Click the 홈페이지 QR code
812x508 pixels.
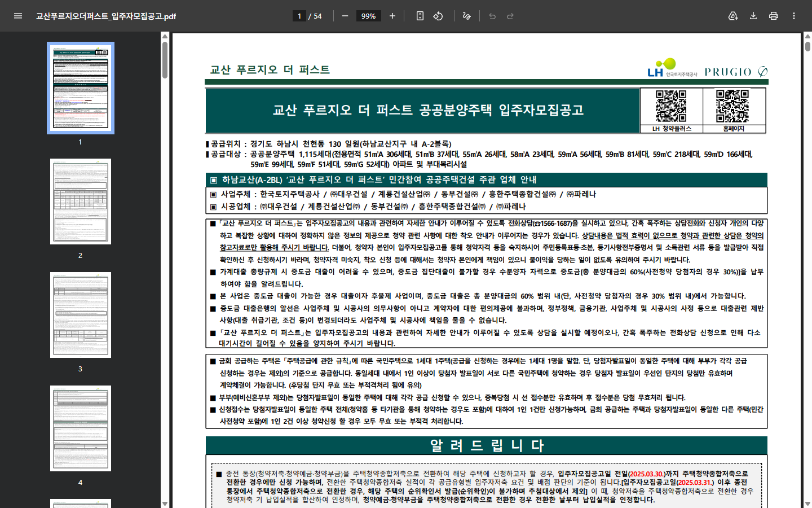[x=732, y=106]
